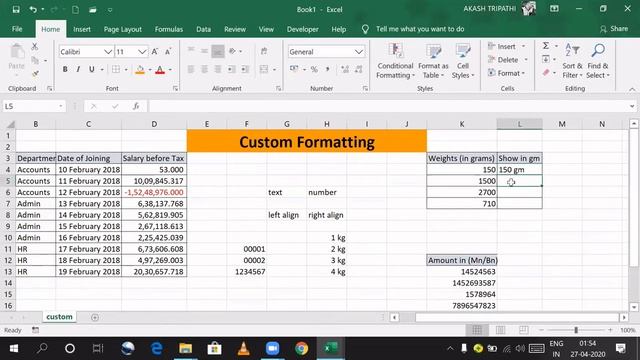The width and height of the screenshot is (640, 360).
Task: Save the workbook with the floppy icon
Action: click(16, 9)
